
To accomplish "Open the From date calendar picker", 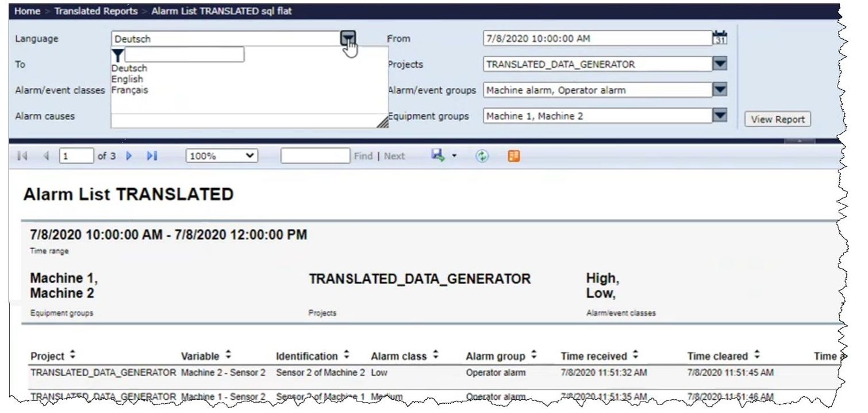I will point(720,39).
